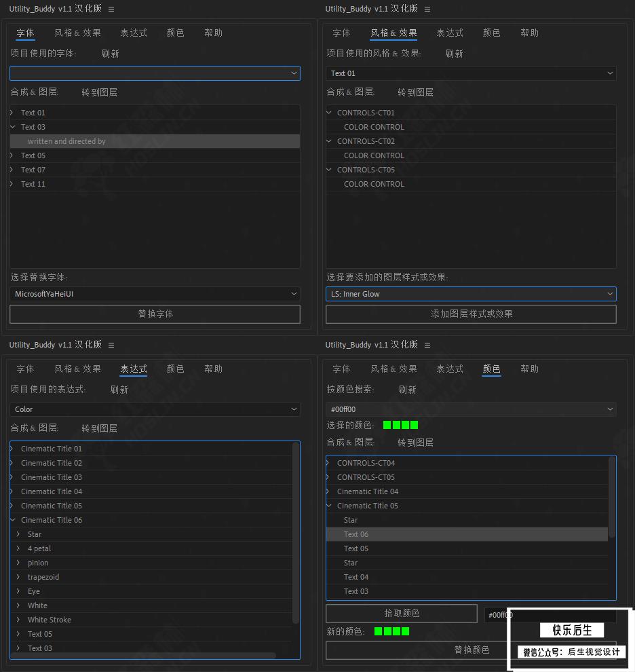Expand the Eye layer
Viewport: 635px width, 672px height.
[x=18, y=591]
